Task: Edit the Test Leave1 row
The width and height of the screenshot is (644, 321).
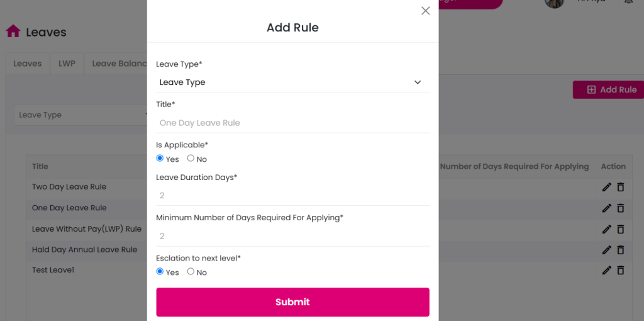Action: click(x=607, y=270)
